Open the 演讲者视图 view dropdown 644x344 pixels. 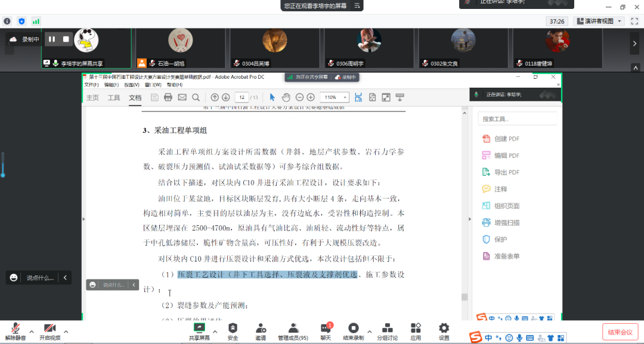[x=599, y=21]
